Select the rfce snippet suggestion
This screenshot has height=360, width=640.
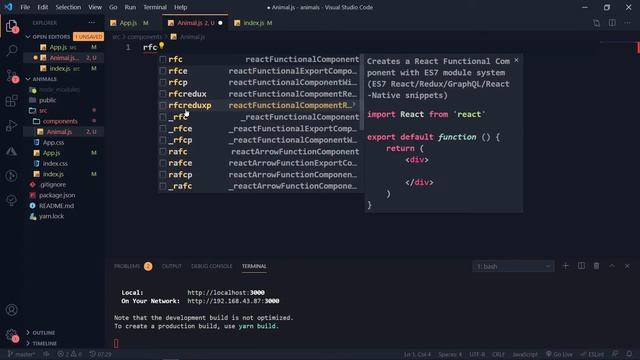259,71
